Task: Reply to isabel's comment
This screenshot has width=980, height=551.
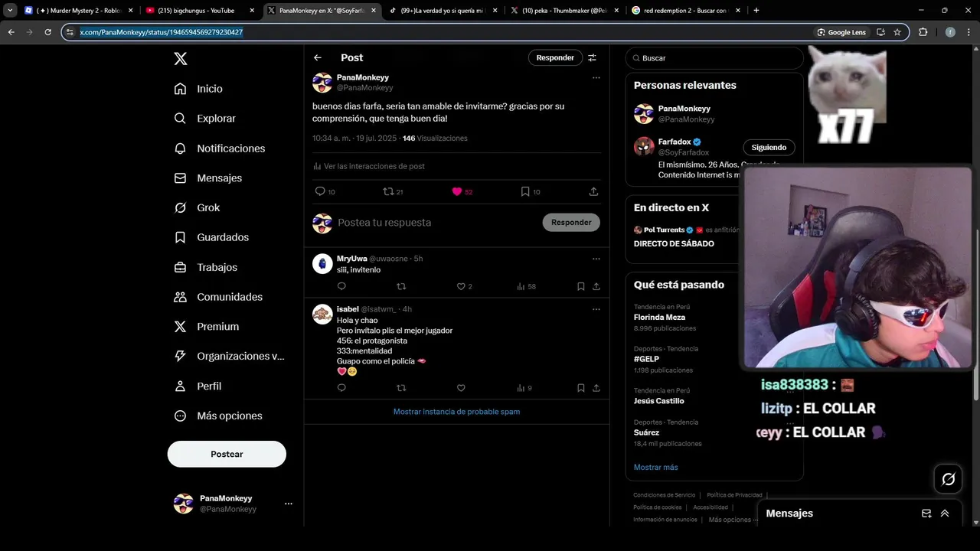Action: click(x=341, y=388)
